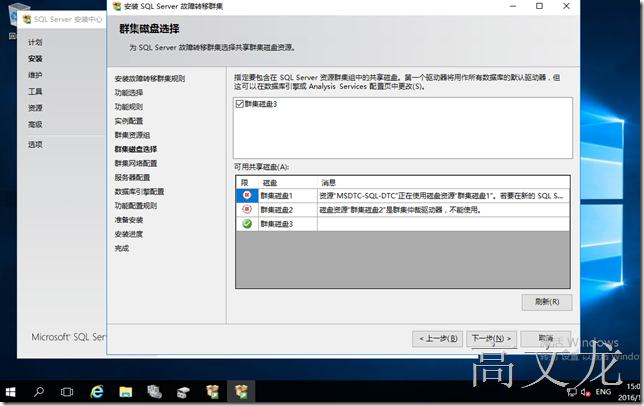Open the 实例配置 step
Viewport: 644px width, 406px height.
point(129,121)
